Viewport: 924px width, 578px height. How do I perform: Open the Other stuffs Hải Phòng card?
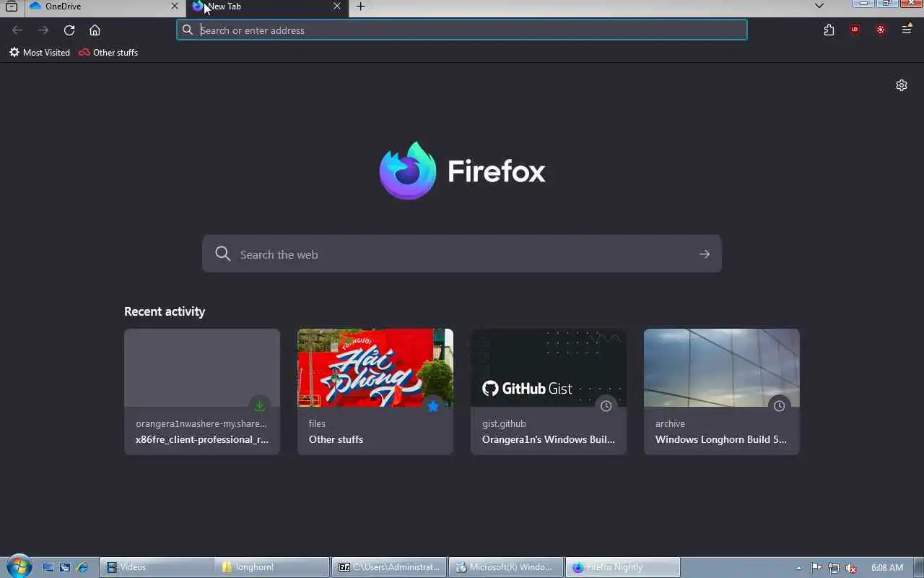tap(375, 392)
